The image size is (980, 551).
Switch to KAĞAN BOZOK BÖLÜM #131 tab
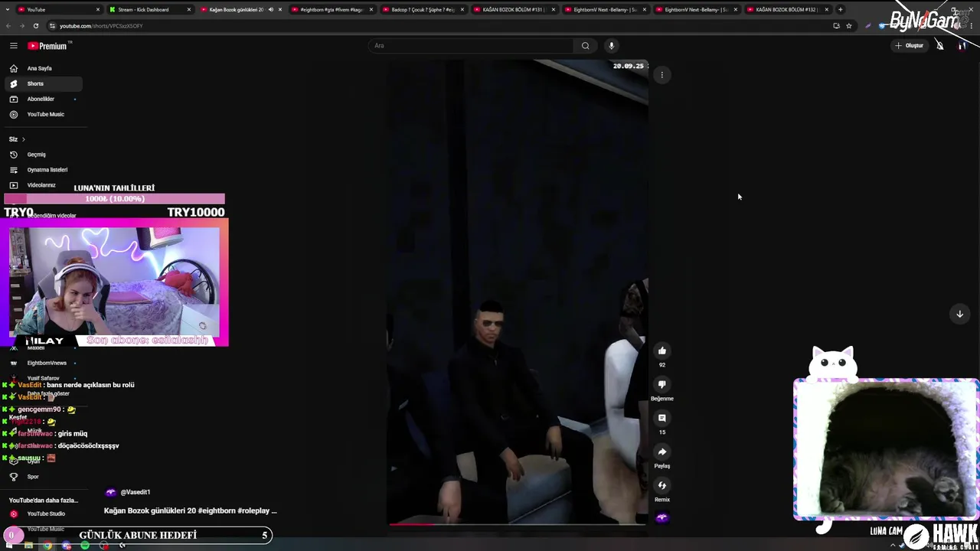click(513, 9)
